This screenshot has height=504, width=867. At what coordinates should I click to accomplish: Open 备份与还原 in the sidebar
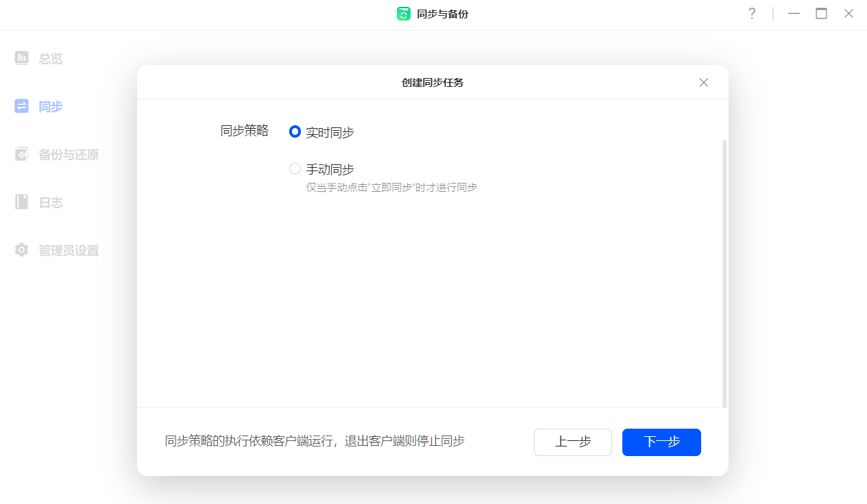point(69,154)
